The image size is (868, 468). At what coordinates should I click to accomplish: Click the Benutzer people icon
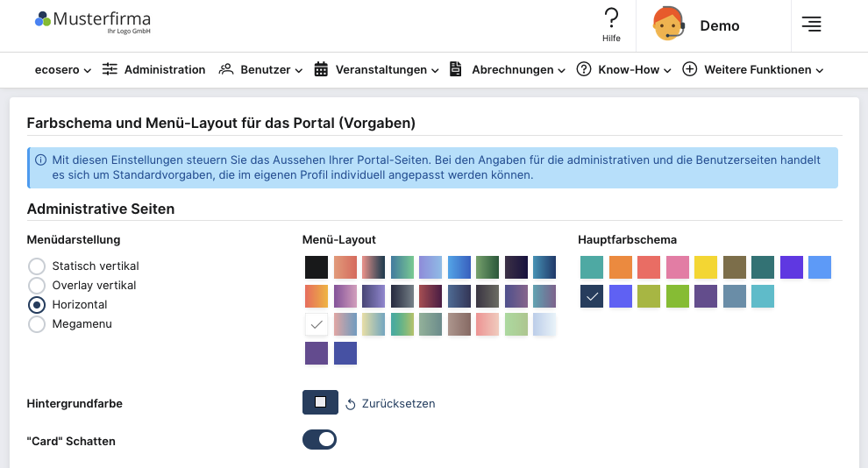click(226, 69)
